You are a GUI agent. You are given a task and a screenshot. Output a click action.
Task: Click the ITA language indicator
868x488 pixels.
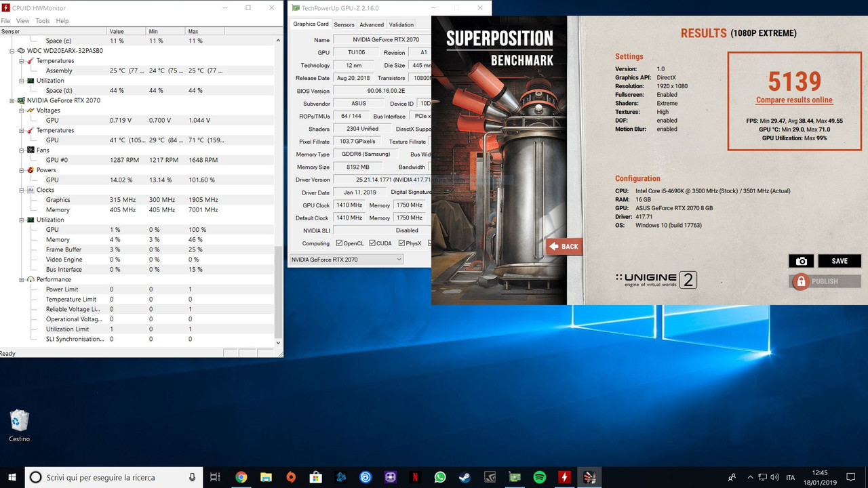[x=791, y=478]
